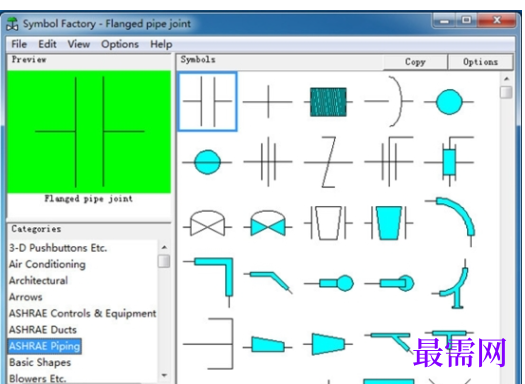Image resolution: width=525 pixels, height=384 pixels.
Task: Click the categories list scrollbar thumb
Action: [x=164, y=261]
